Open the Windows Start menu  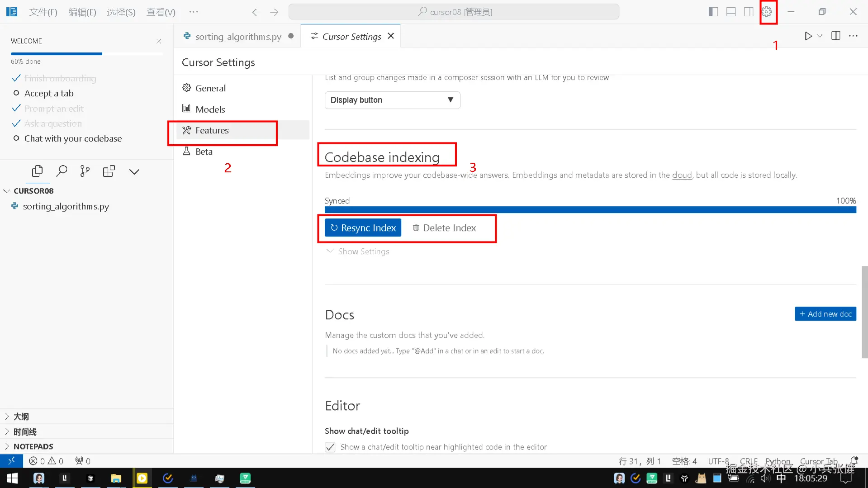12,478
